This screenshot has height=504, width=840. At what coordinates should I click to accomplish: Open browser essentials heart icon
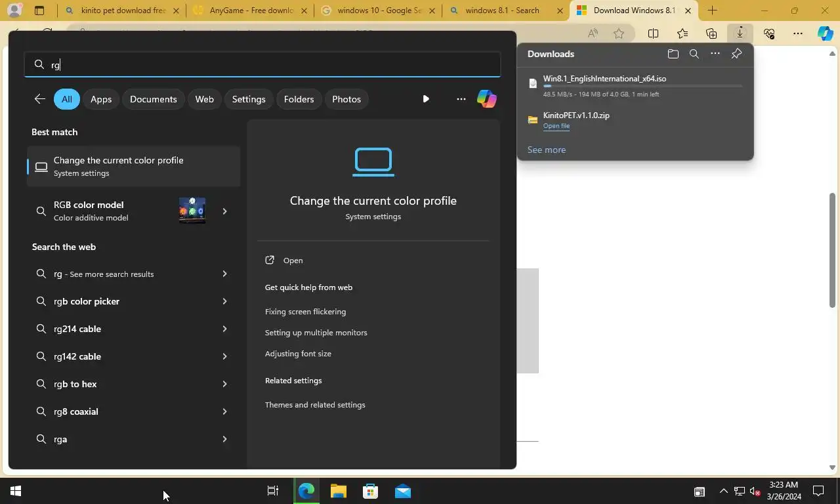(x=769, y=33)
